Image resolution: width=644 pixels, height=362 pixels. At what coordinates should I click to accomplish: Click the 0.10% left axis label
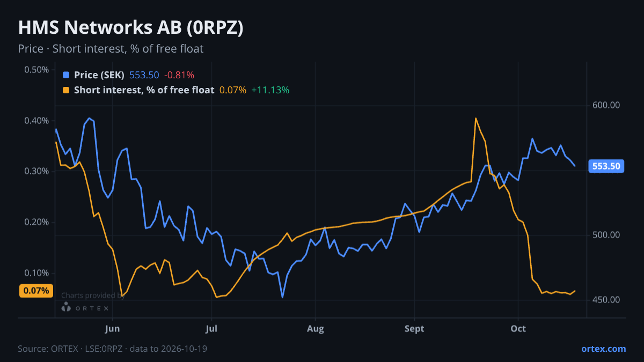[37, 273]
